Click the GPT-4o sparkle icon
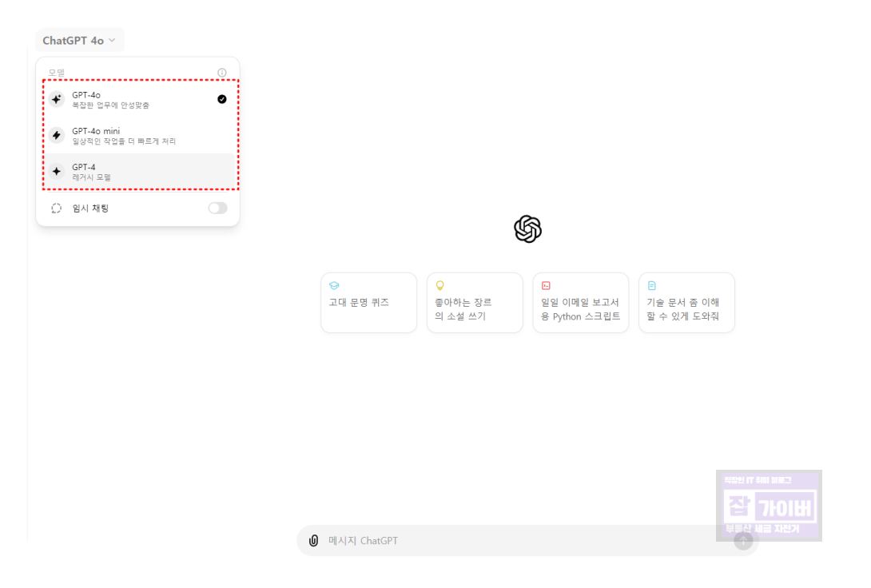This screenshot has width=871, height=588. 57,99
